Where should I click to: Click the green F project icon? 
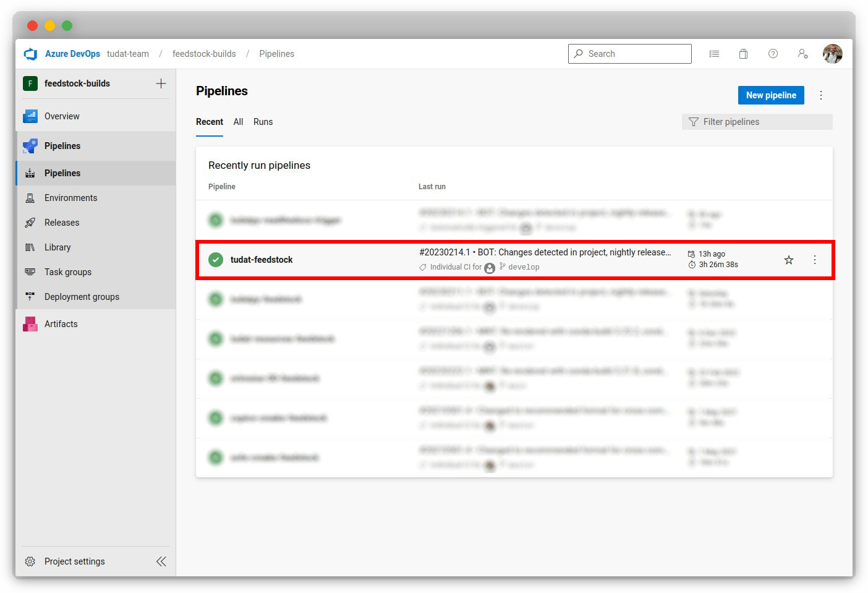30,83
